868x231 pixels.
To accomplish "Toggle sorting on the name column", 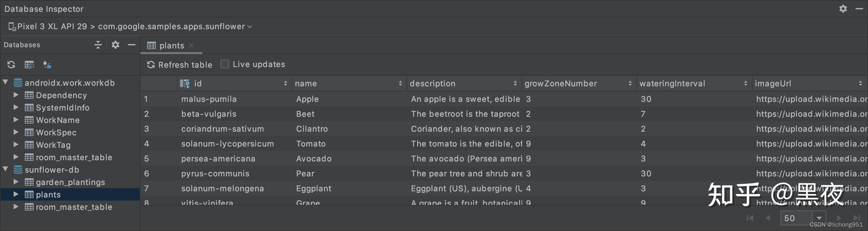I will (x=400, y=83).
